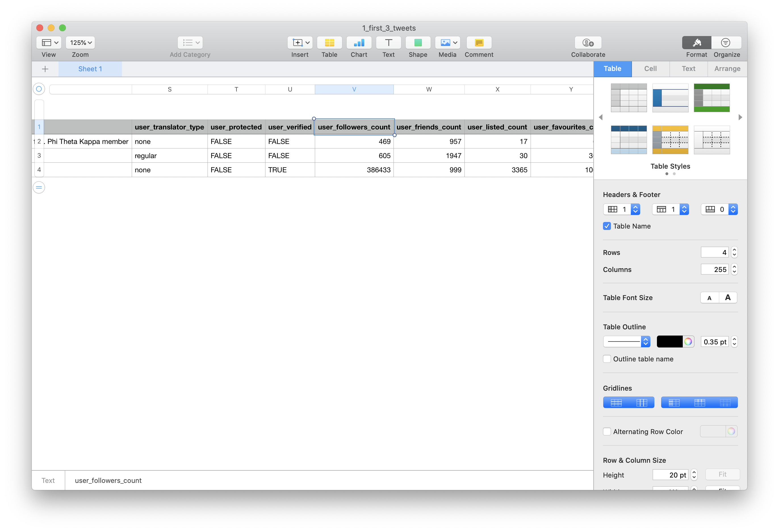Show previous table styles page arrow
The image size is (779, 532).
(x=601, y=117)
